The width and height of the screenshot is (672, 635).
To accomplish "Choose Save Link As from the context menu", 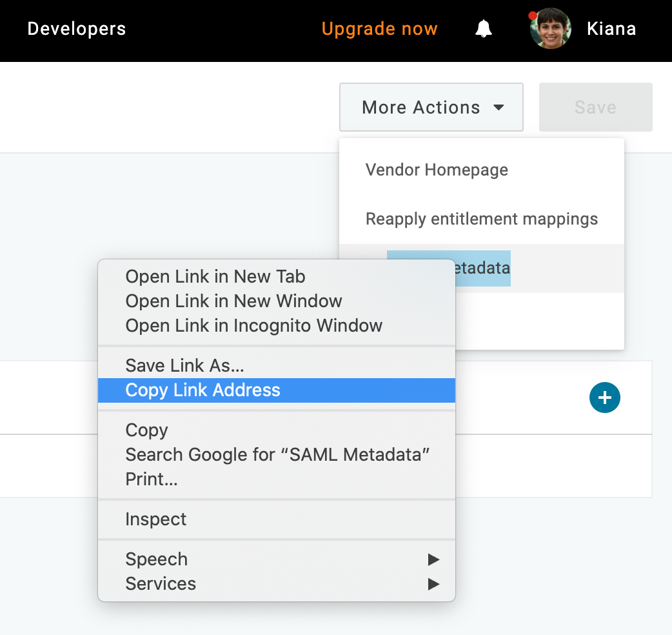I will click(184, 365).
